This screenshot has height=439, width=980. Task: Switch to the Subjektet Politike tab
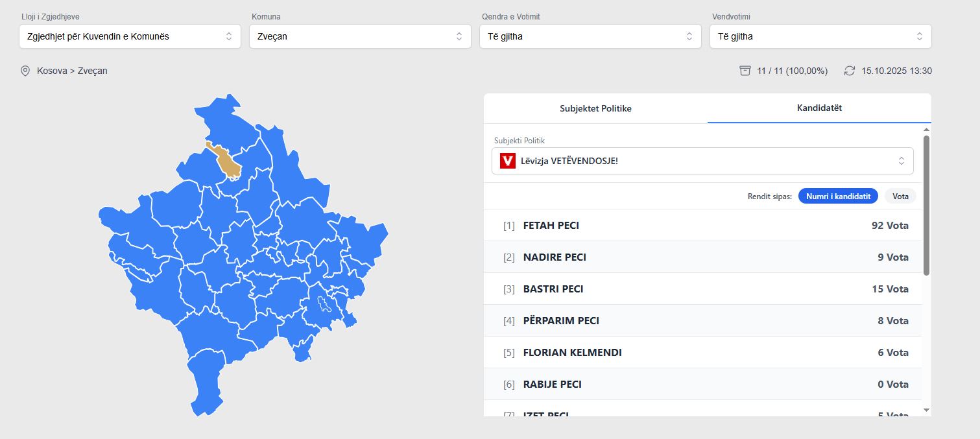point(595,108)
